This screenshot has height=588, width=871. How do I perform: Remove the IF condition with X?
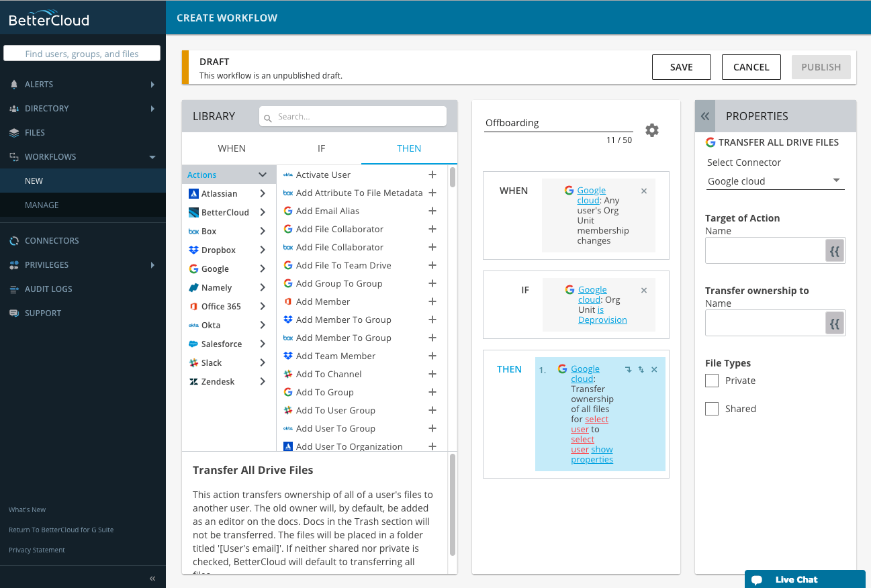click(x=644, y=291)
